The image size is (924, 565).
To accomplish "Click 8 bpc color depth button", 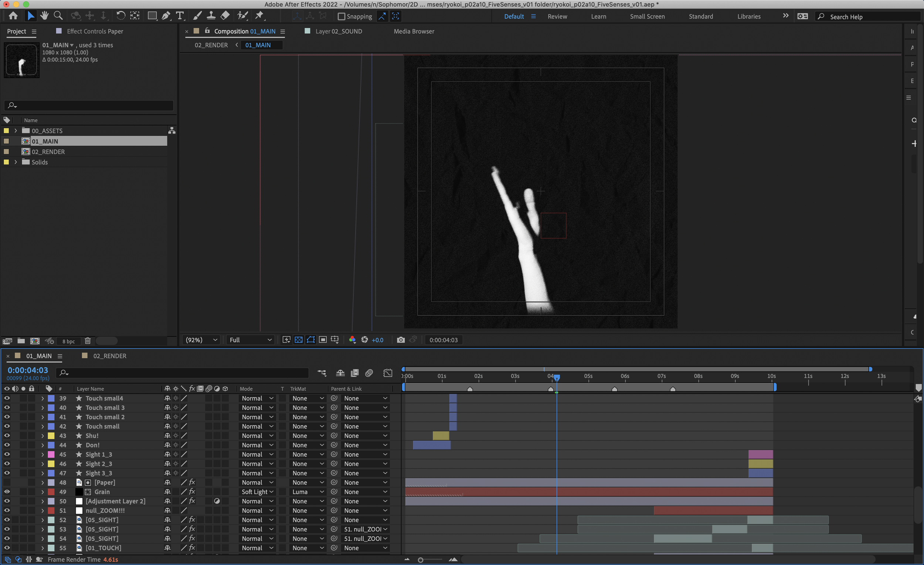I will 69,341.
